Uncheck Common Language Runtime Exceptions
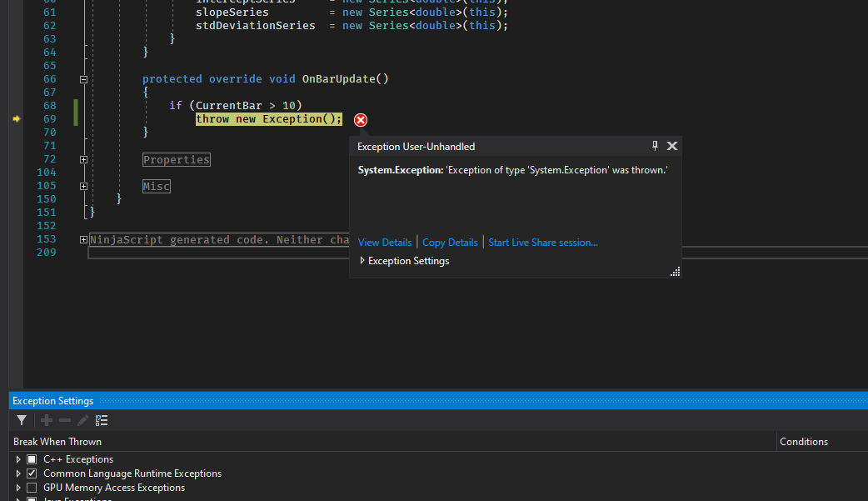This screenshot has height=501, width=868. click(x=32, y=473)
